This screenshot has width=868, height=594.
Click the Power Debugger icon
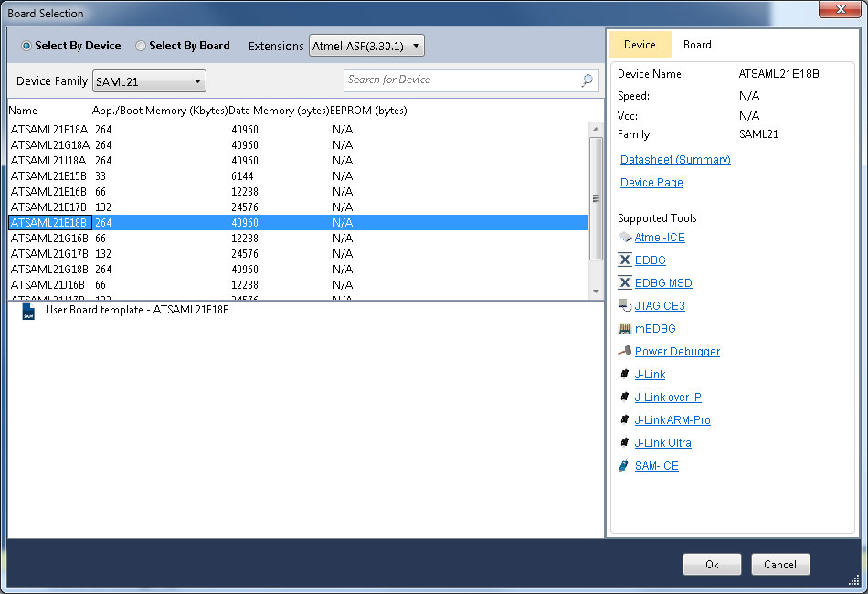[x=625, y=352]
